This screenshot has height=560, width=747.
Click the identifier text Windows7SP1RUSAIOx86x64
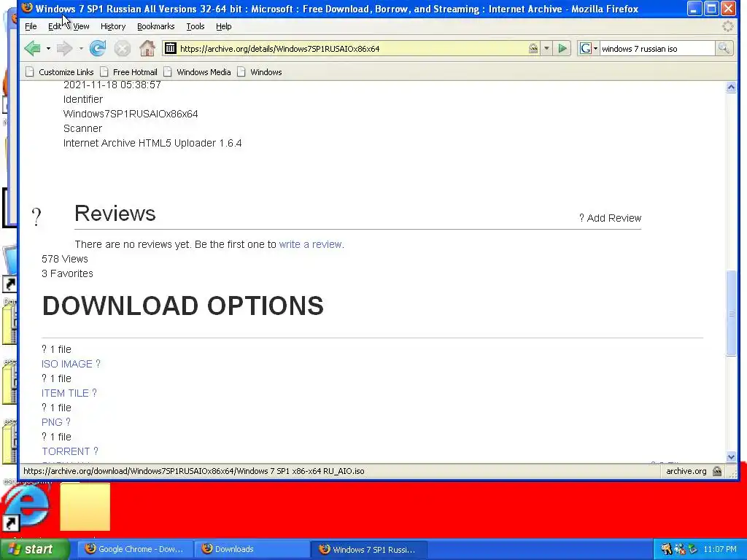point(131,114)
